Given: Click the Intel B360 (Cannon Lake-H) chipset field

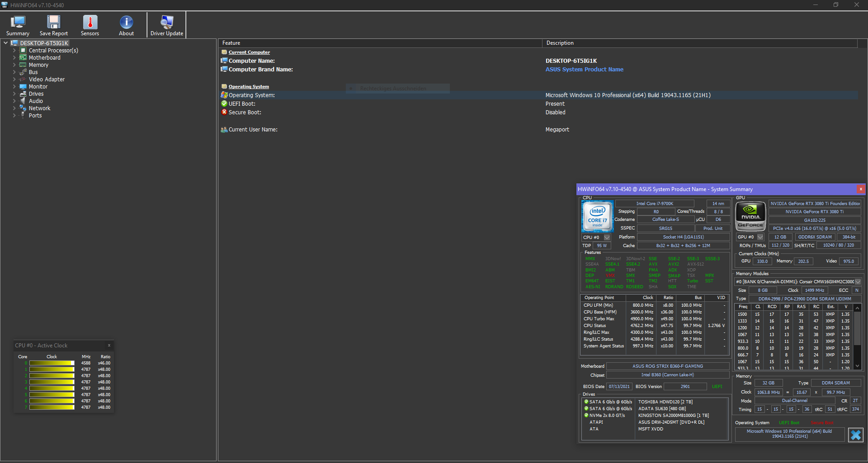Looking at the screenshot, I should (x=667, y=375).
